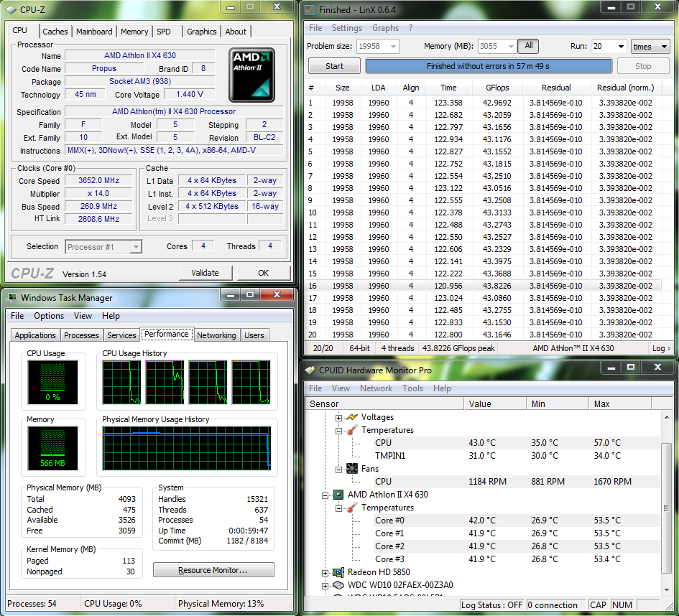Click the Fans icon in the sensor tree
679x616 pixels.
(x=352, y=469)
